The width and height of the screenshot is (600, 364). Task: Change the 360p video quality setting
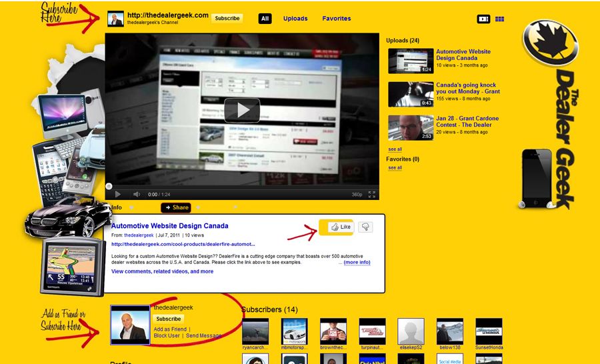(357, 195)
